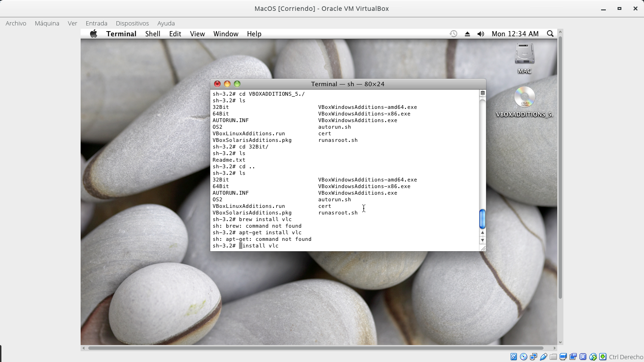Click the Terminal — sh — 80×24 title bar

(x=348, y=84)
